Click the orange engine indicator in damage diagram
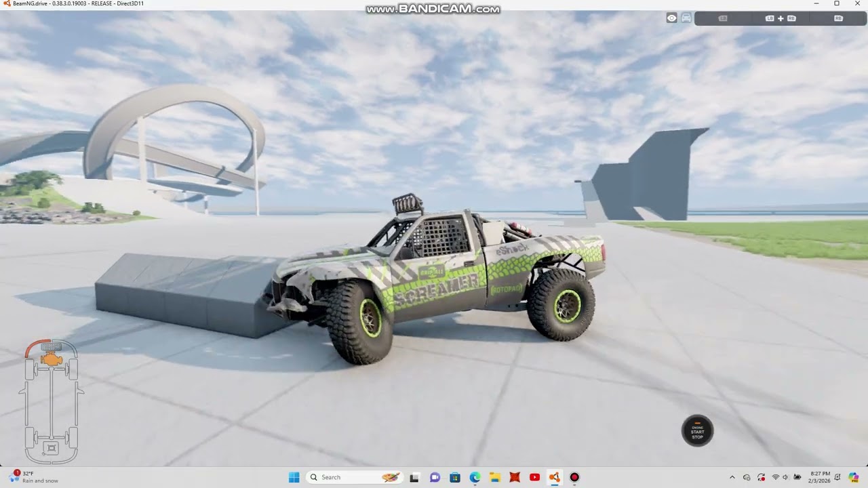The image size is (868, 488). (x=52, y=359)
